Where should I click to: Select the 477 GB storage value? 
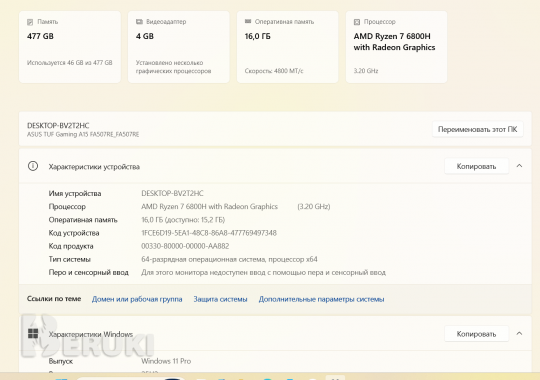(x=40, y=36)
